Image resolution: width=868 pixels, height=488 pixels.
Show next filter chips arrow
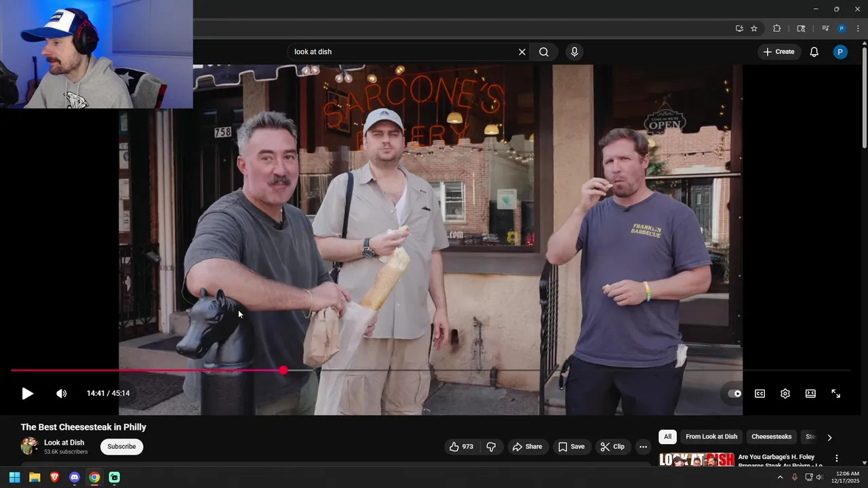(829, 438)
